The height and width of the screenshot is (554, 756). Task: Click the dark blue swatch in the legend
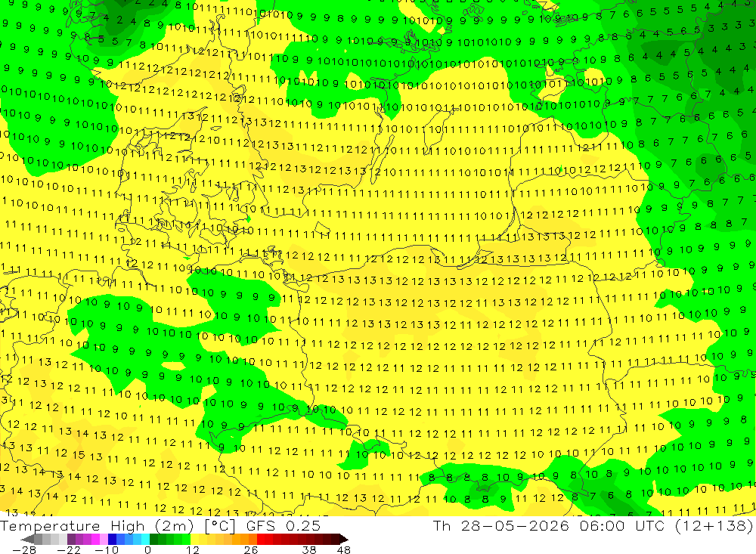click(112, 540)
